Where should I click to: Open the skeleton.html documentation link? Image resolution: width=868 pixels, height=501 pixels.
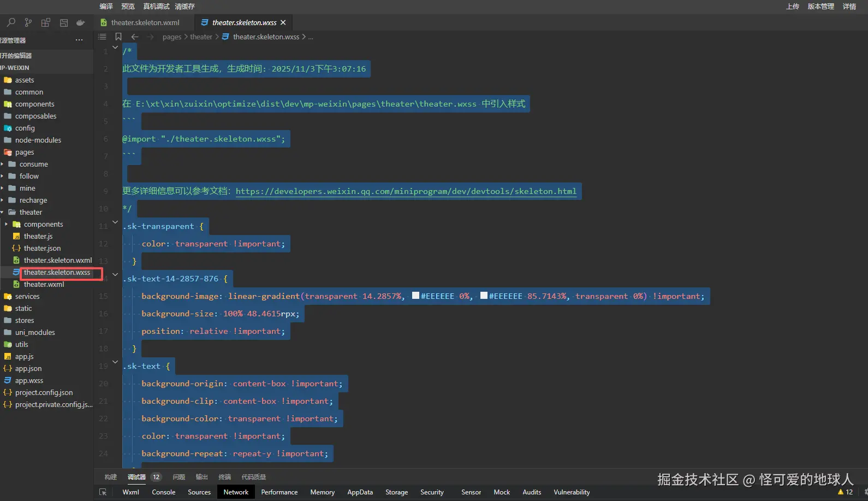tap(406, 191)
